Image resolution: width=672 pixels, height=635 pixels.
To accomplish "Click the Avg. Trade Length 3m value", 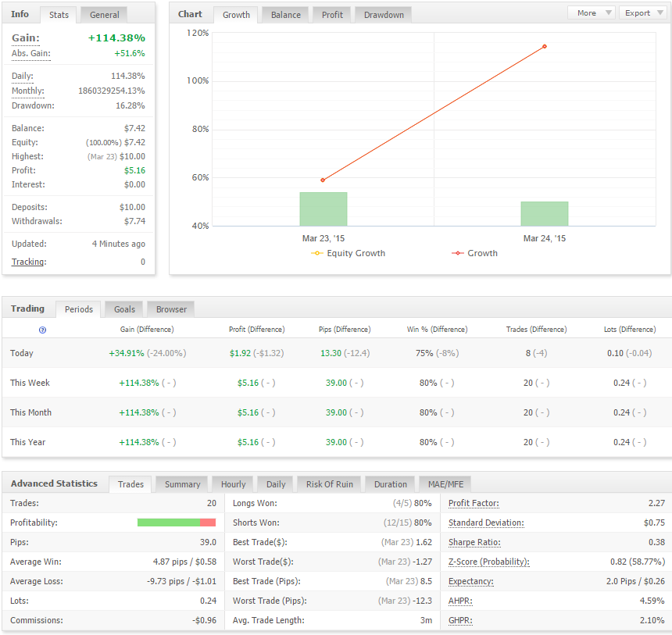I will [x=426, y=620].
